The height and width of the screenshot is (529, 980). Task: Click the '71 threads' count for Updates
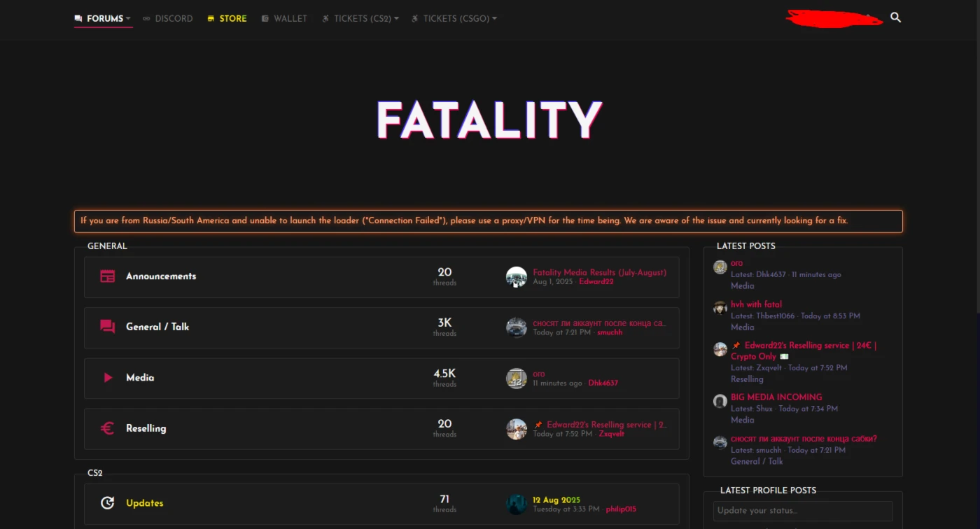click(x=444, y=503)
